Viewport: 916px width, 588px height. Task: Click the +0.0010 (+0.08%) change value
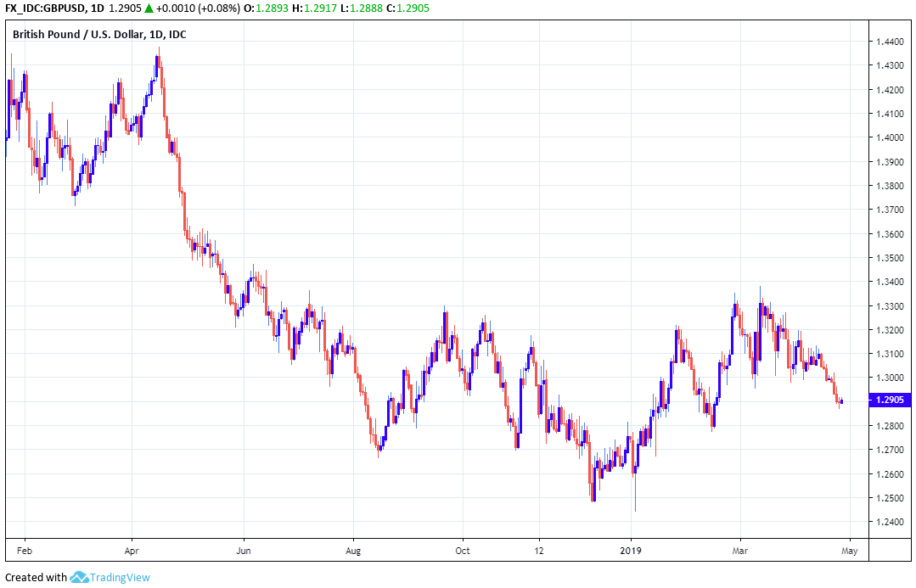coord(199,8)
